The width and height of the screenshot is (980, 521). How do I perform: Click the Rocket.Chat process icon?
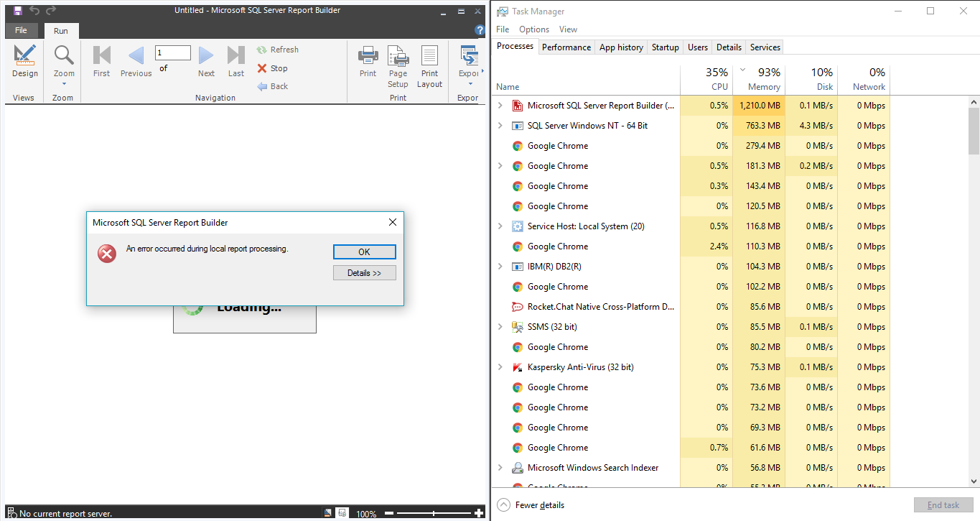tap(517, 307)
